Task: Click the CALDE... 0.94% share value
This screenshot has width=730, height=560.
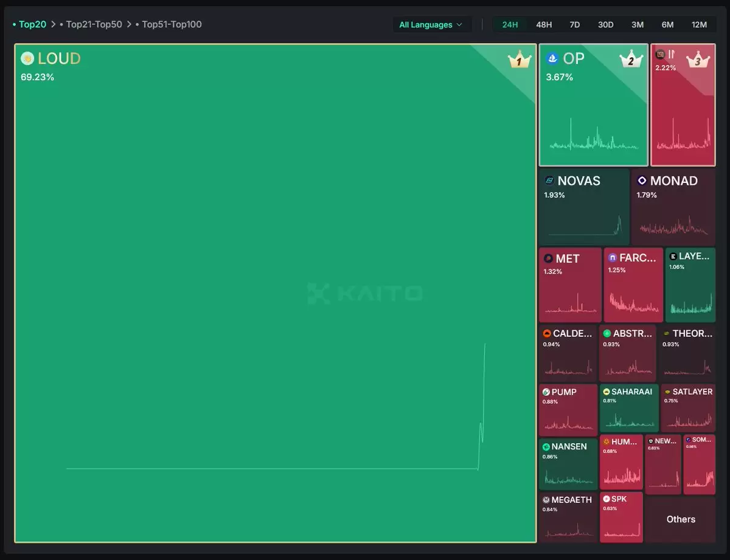Action: tap(551, 344)
